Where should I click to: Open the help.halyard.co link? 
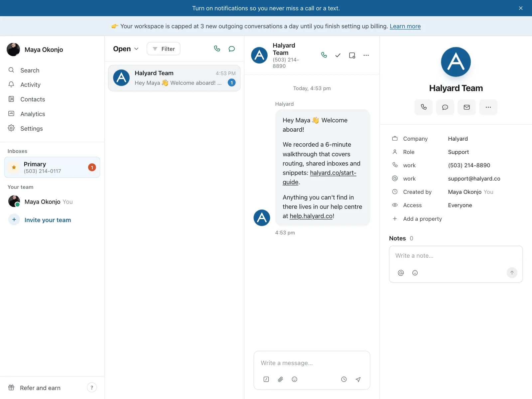[311, 216]
